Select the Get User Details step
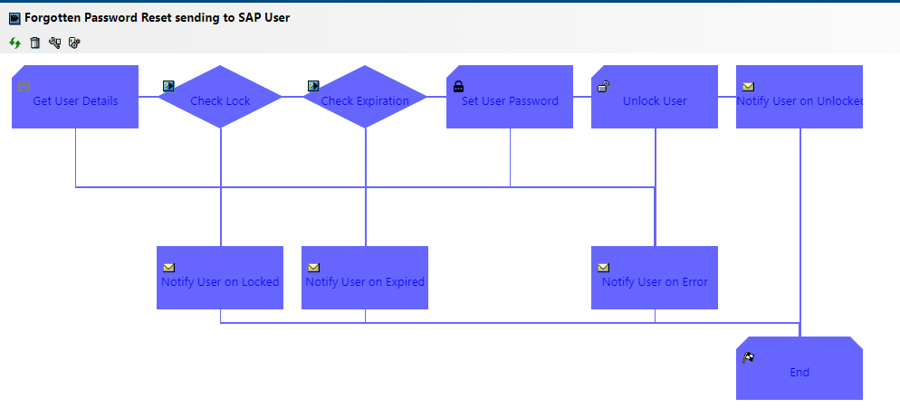 75,101
